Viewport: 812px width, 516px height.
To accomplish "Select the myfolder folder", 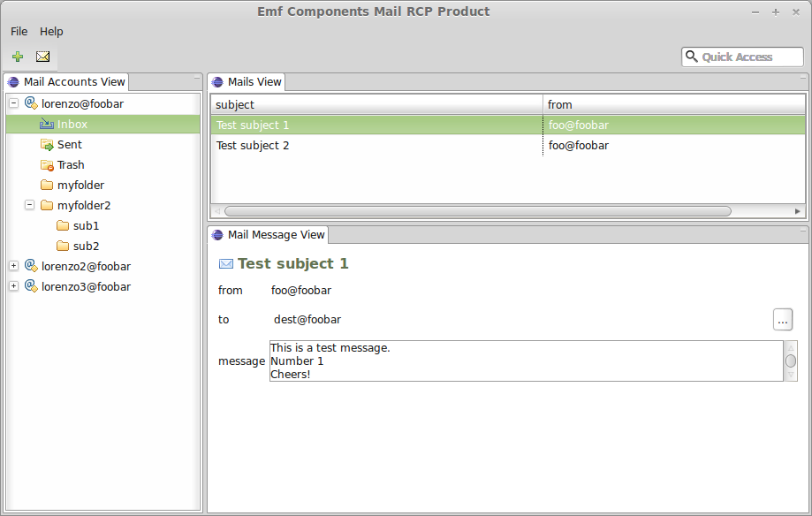I will click(x=80, y=185).
